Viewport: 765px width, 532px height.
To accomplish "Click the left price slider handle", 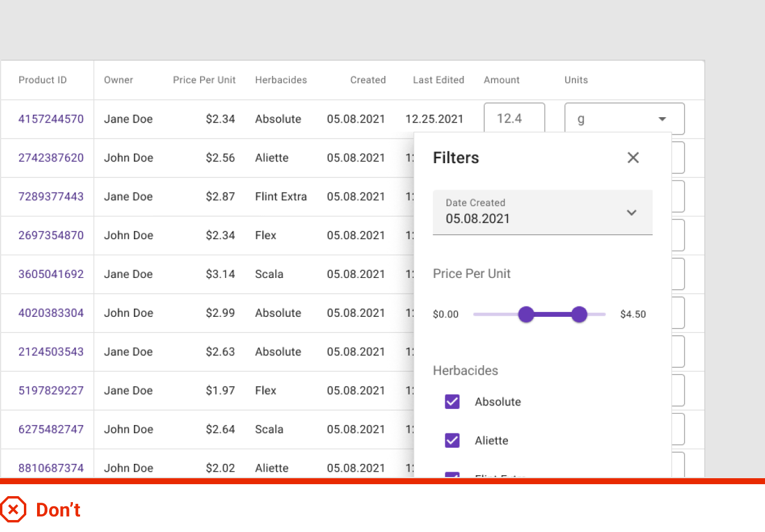I will coord(526,314).
